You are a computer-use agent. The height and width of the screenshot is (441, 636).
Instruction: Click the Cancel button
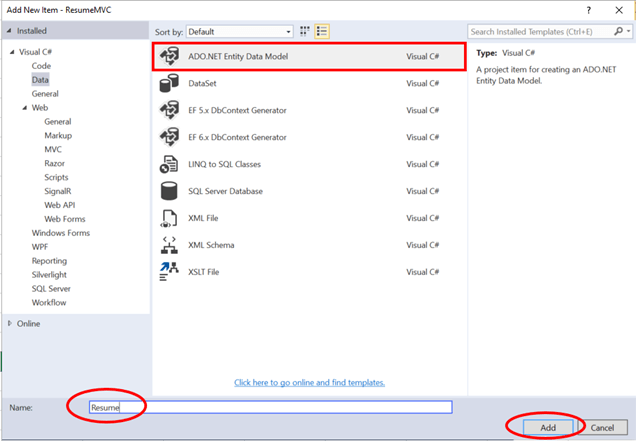(x=602, y=427)
